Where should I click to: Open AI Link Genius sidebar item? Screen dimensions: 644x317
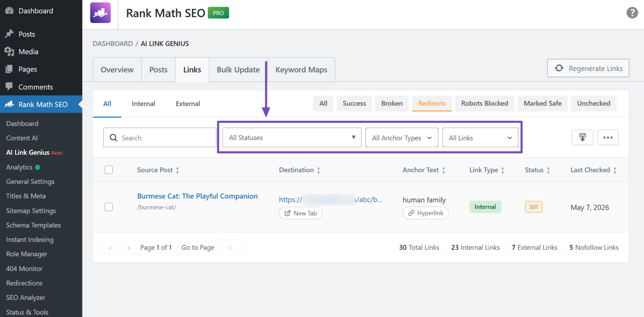[28, 152]
